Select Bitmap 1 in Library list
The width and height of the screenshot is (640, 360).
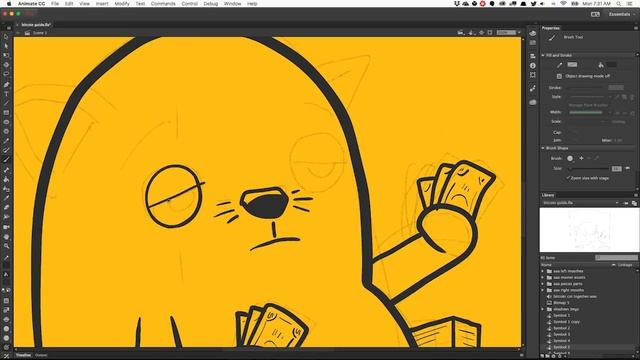pos(561,303)
